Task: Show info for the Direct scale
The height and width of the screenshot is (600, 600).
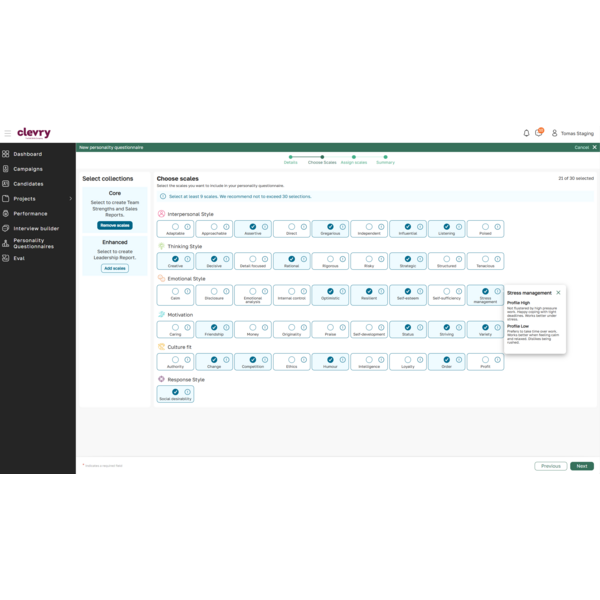Action: point(304,227)
